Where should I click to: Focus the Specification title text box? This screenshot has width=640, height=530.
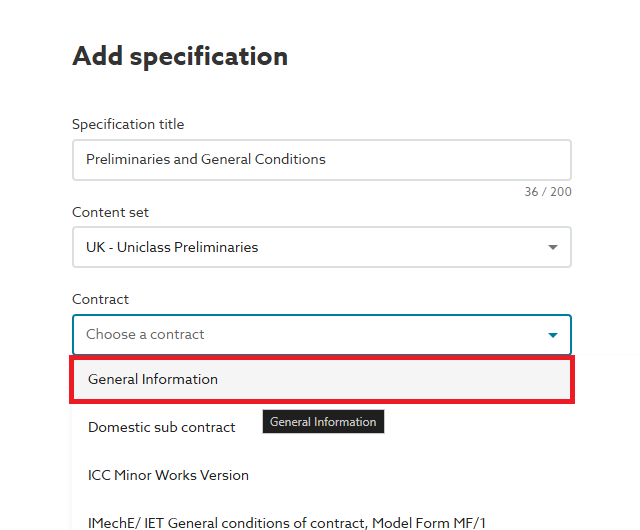[x=321, y=160]
